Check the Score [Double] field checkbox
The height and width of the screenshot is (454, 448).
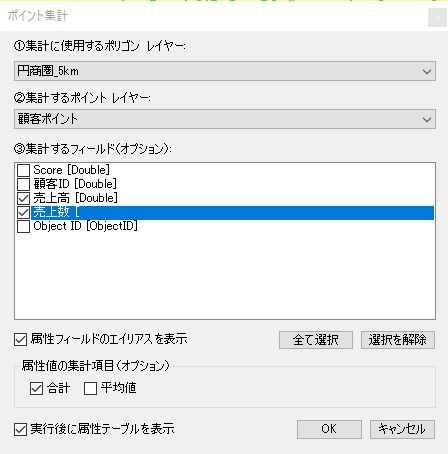[23, 170]
